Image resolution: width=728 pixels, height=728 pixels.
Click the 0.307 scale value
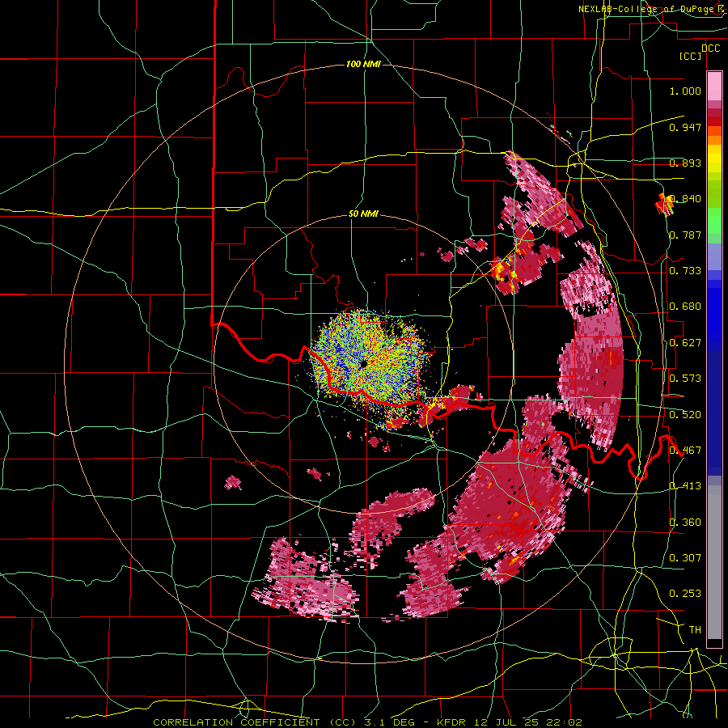(x=685, y=558)
